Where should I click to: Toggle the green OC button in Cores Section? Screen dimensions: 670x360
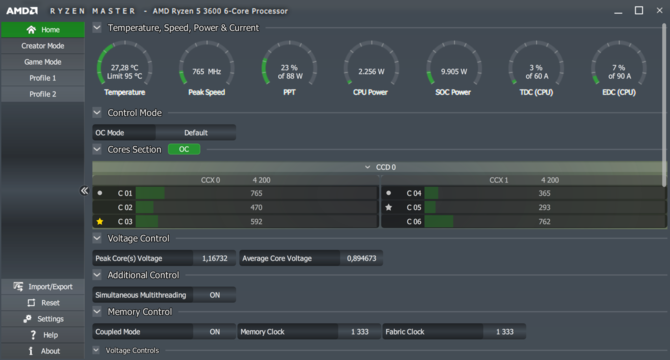tap(184, 149)
